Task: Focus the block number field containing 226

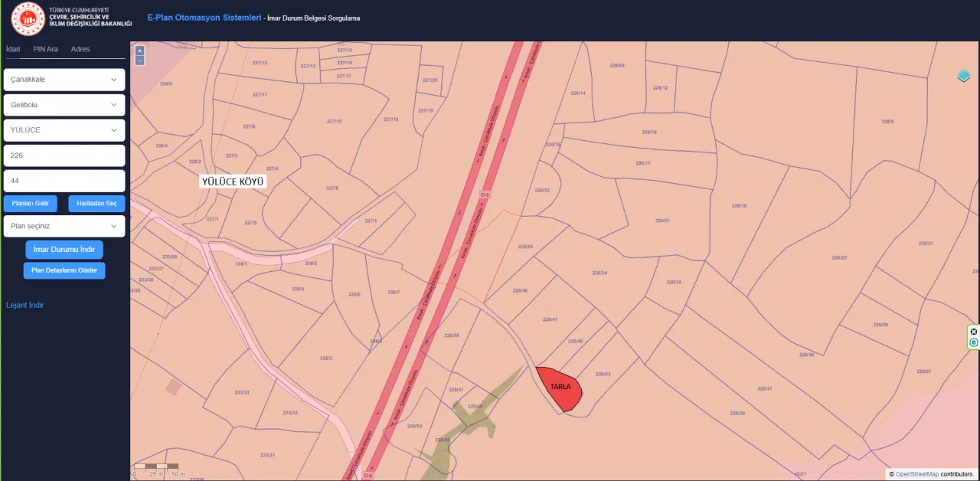Action: click(x=64, y=155)
